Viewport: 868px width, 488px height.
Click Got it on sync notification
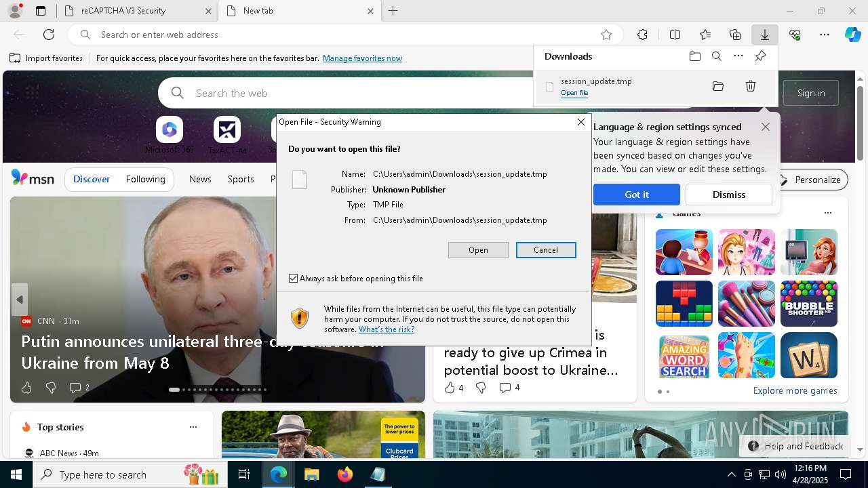(637, 195)
